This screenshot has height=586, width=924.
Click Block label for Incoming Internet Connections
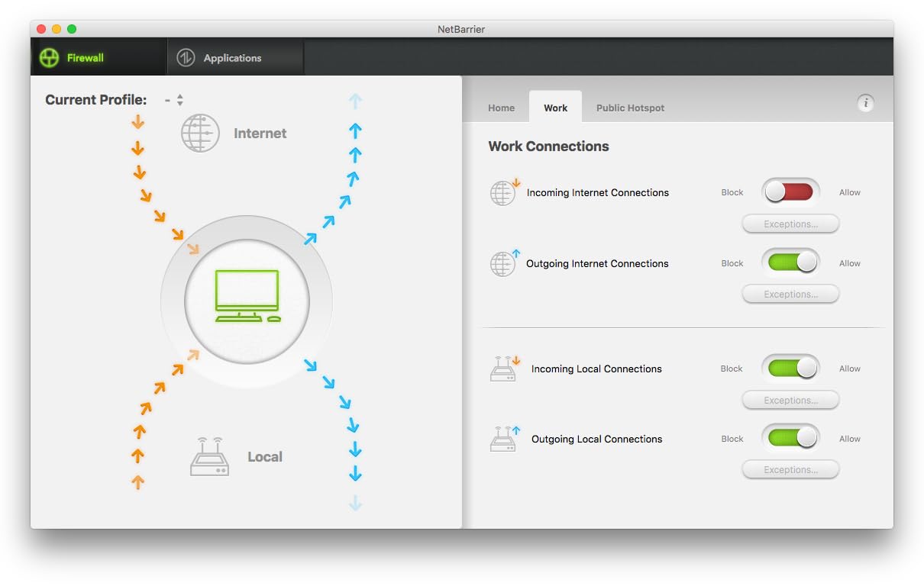(x=732, y=192)
